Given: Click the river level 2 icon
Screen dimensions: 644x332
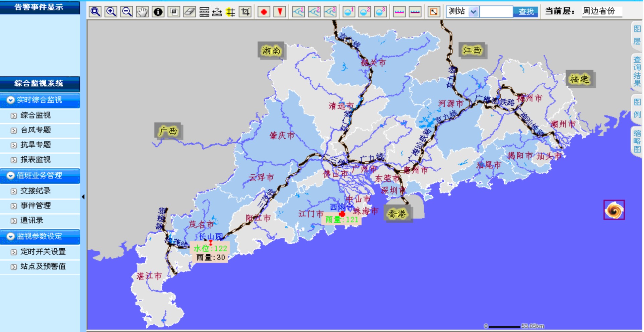Looking at the screenshot, I should coord(314,12).
